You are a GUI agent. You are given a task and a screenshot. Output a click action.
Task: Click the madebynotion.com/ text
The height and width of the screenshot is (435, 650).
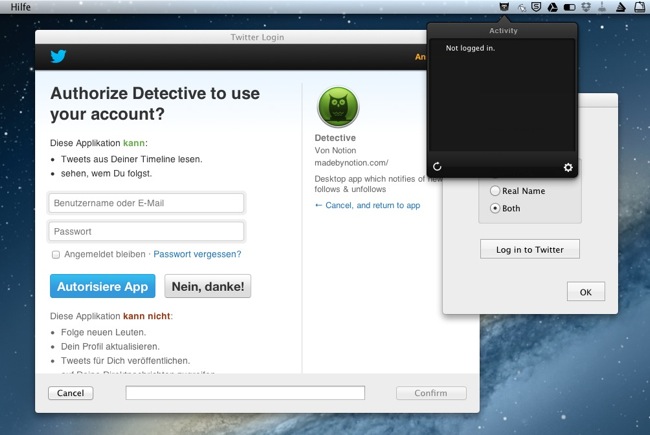(x=351, y=163)
